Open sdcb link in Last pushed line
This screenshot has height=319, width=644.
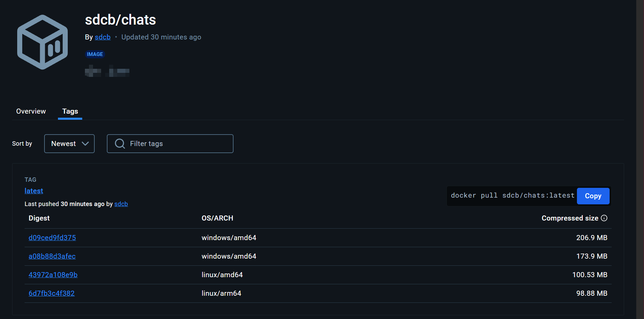point(121,204)
